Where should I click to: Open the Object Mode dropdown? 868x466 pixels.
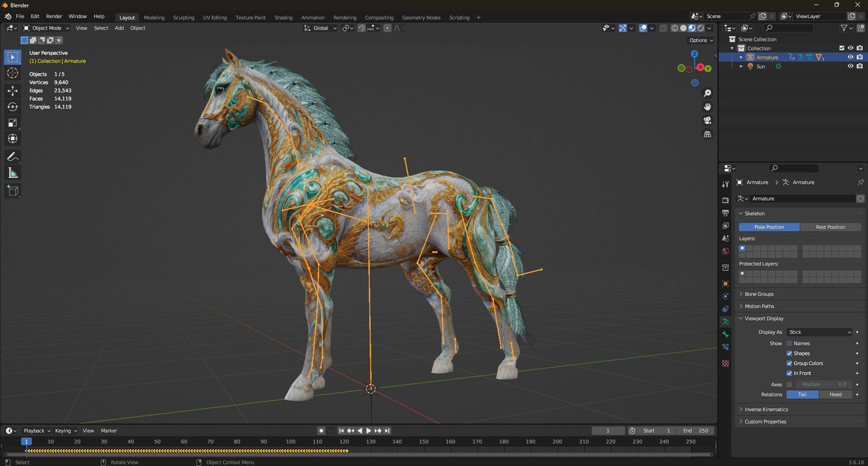click(x=46, y=28)
